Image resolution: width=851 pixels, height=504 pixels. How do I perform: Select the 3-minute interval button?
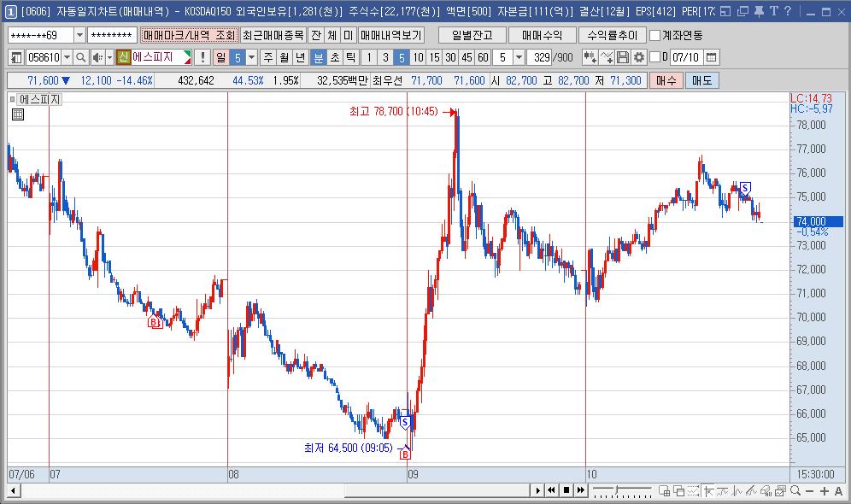385,57
